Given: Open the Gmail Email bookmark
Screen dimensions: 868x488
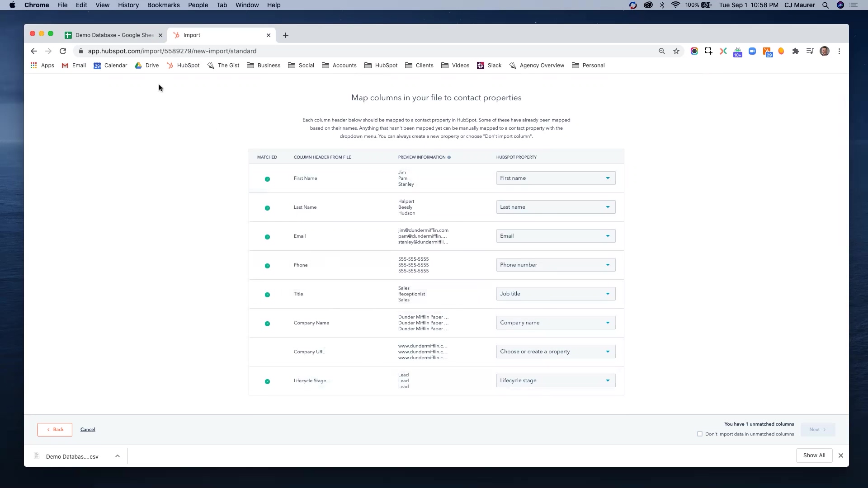Looking at the screenshot, I should pos(74,66).
